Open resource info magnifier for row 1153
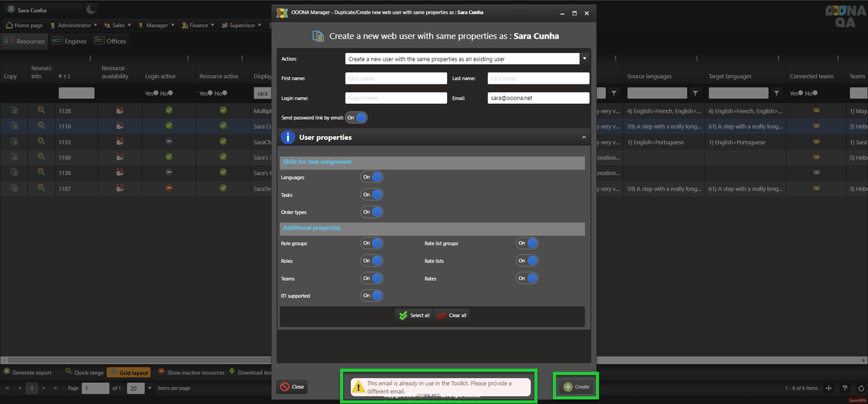This screenshot has height=404, width=868. point(42,142)
